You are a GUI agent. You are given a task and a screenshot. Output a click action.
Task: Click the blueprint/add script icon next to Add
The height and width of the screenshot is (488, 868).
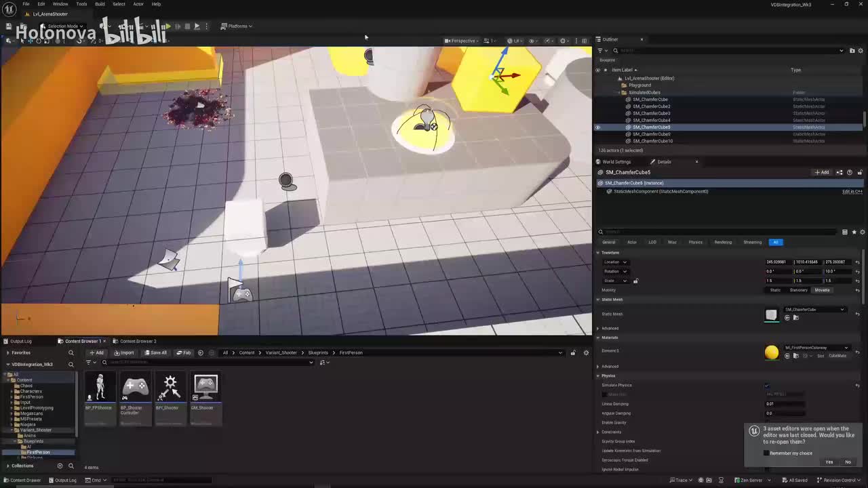click(x=840, y=172)
